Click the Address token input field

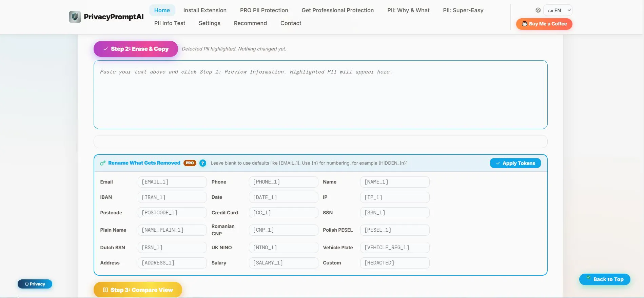point(172,263)
